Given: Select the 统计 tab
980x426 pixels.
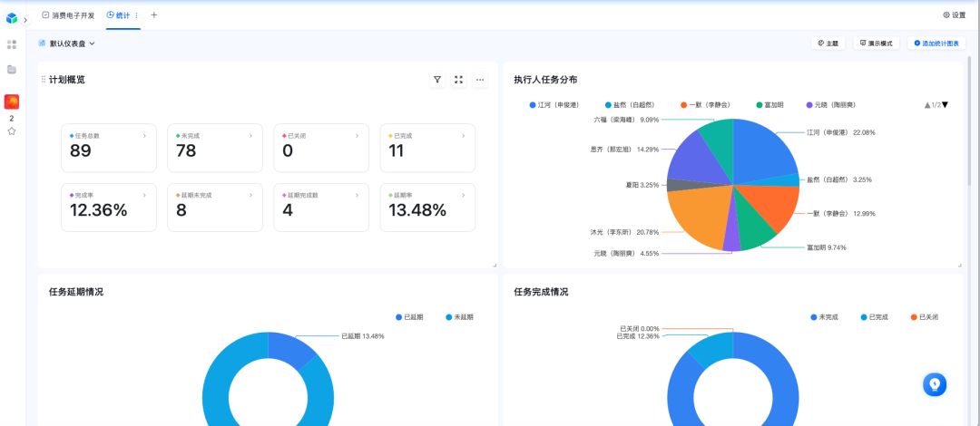Looking at the screenshot, I should [118, 15].
